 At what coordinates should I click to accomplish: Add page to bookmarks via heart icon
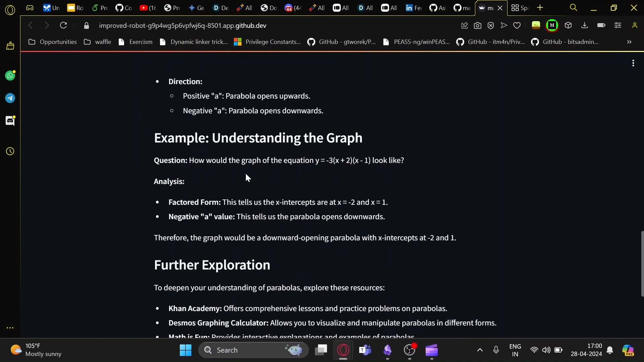(x=517, y=25)
